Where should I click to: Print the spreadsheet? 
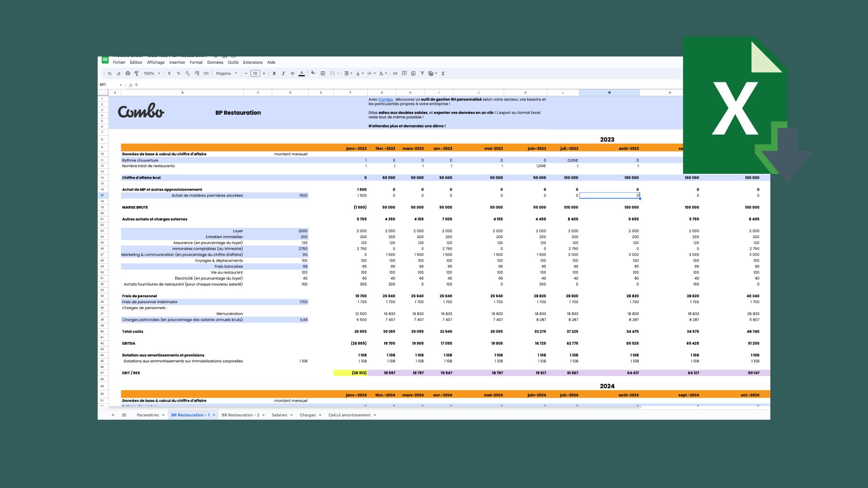[127, 73]
